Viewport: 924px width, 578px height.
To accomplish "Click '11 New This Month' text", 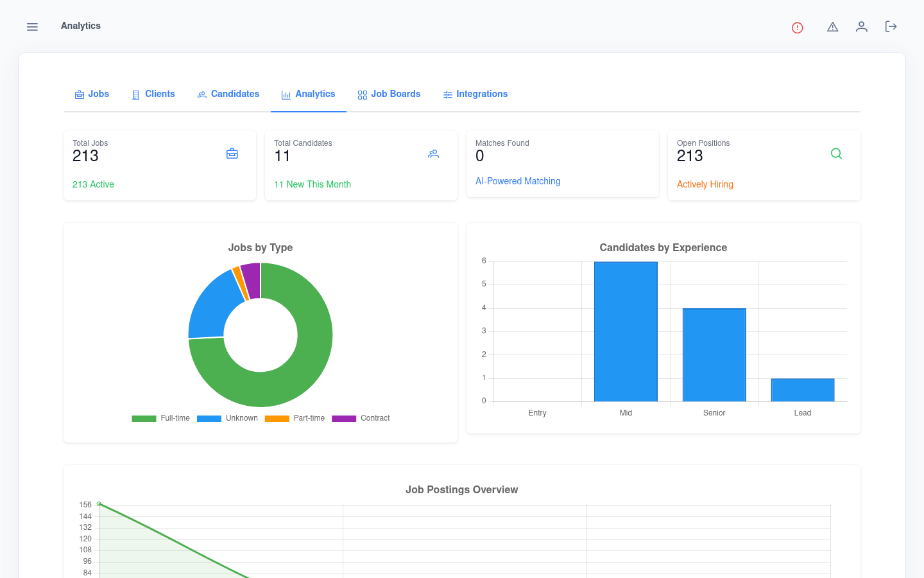I will click(x=312, y=184).
